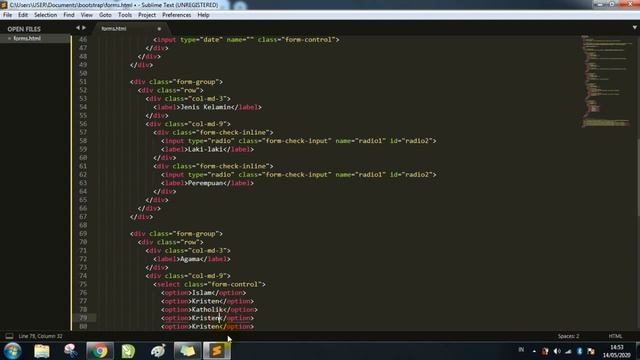Image resolution: width=640 pixels, height=360 pixels.
Task: Open the Edit menu
Action: tap(23, 15)
